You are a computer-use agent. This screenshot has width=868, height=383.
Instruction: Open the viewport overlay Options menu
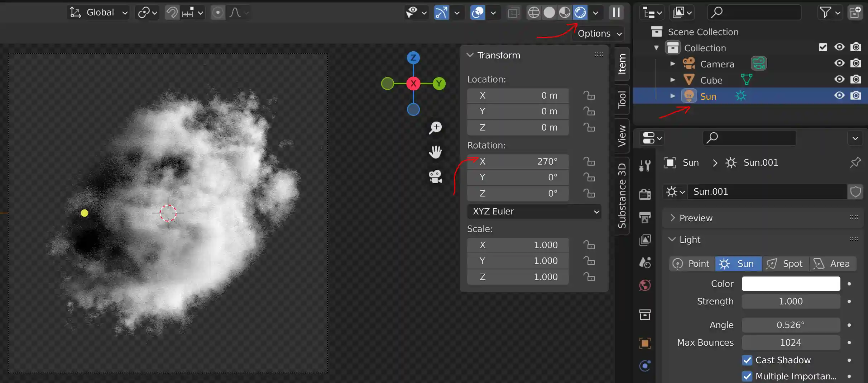tap(599, 33)
